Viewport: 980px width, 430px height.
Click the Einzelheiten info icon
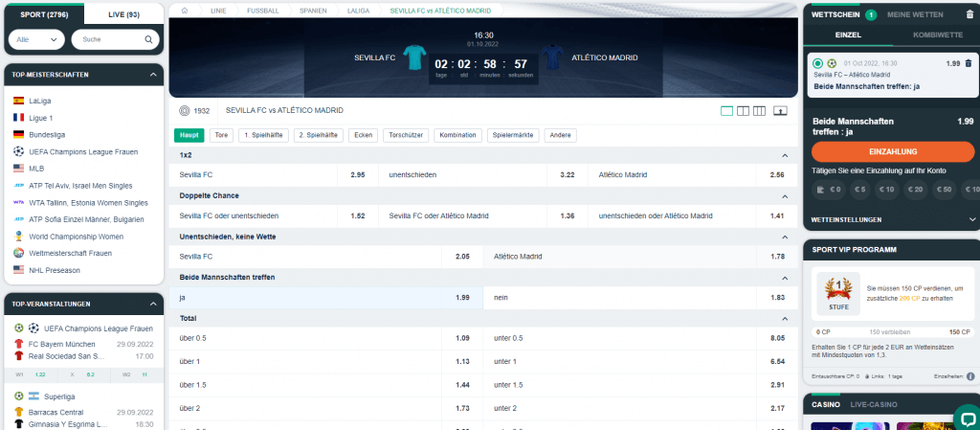970,376
